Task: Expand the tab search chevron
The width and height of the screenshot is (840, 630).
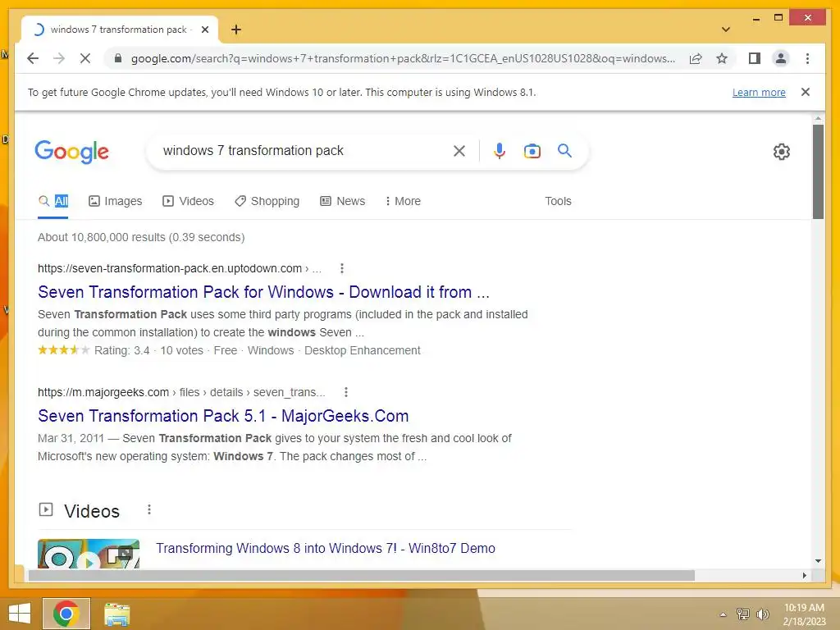Action: [726, 30]
